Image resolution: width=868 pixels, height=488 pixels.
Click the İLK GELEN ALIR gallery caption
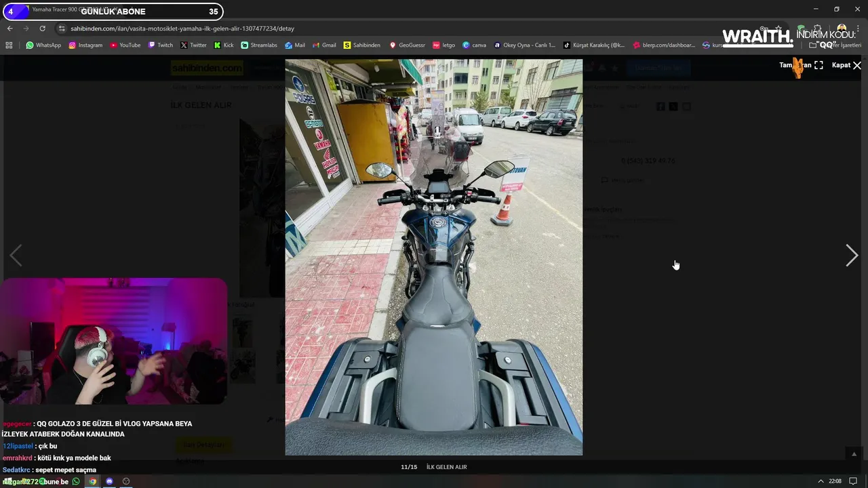pyautogui.click(x=446, y=467)
